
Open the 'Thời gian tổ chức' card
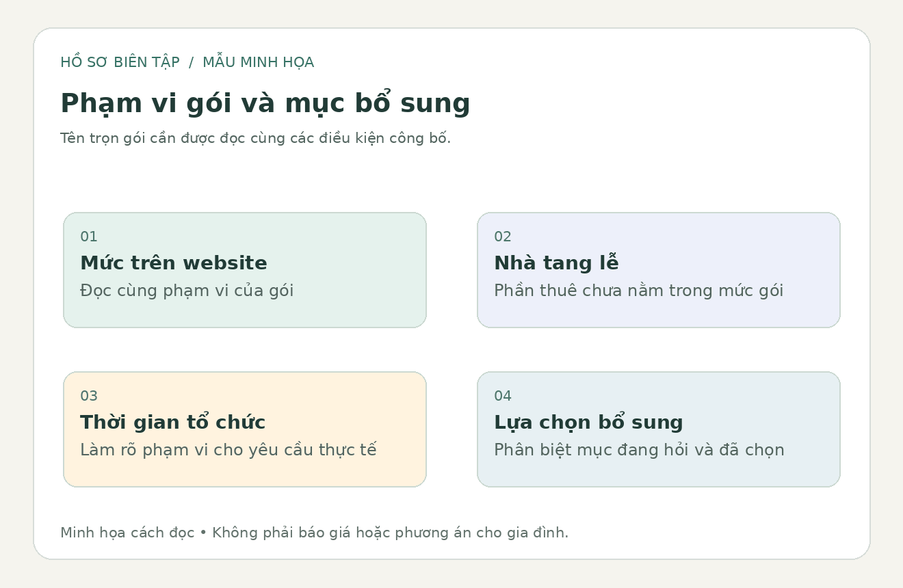(245, 429)
